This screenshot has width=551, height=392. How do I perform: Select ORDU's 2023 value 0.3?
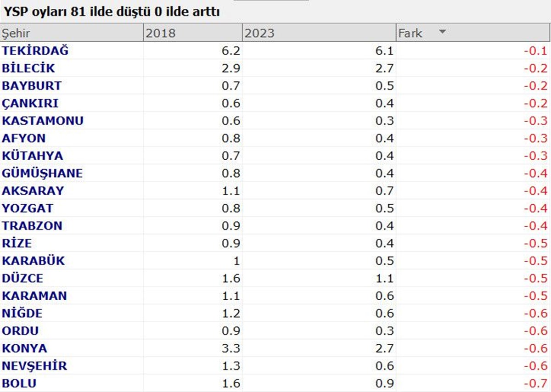click(x=384, y=330)
